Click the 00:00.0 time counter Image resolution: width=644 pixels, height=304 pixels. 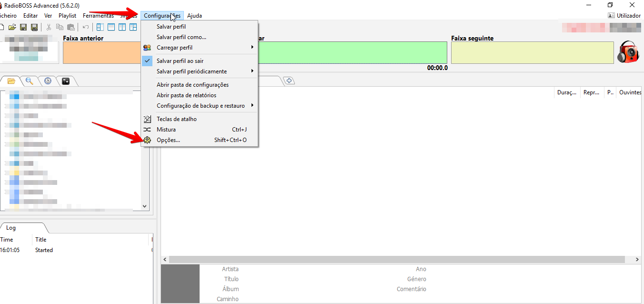pos(437,68)
